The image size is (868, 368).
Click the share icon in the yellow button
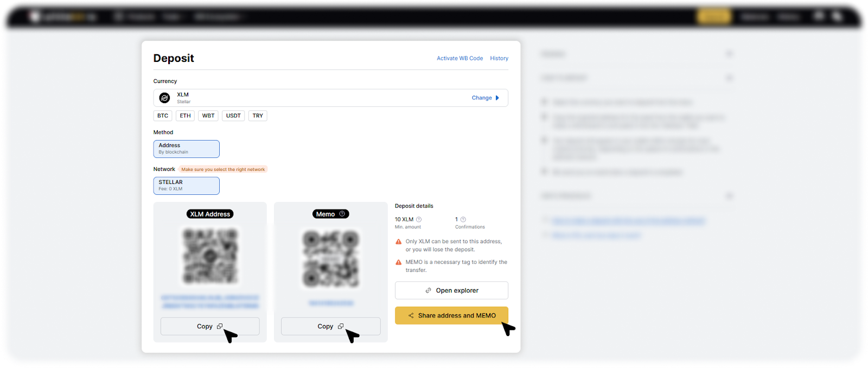point(411,315)
